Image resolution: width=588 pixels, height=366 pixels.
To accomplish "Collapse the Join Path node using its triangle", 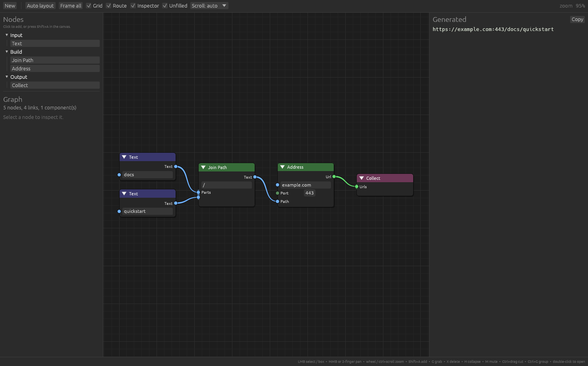I will pyautogui.click(x=203, y=167).
